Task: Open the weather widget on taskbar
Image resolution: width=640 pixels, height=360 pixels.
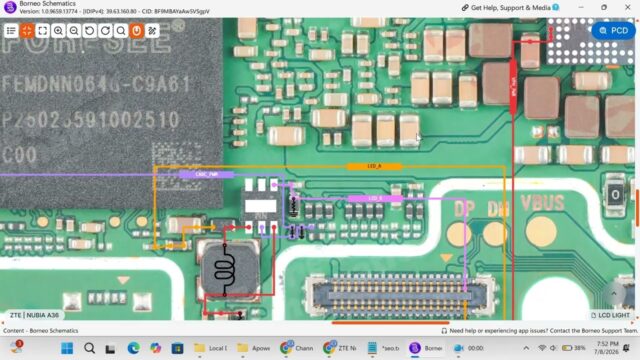Action: (x=16, y=347)
